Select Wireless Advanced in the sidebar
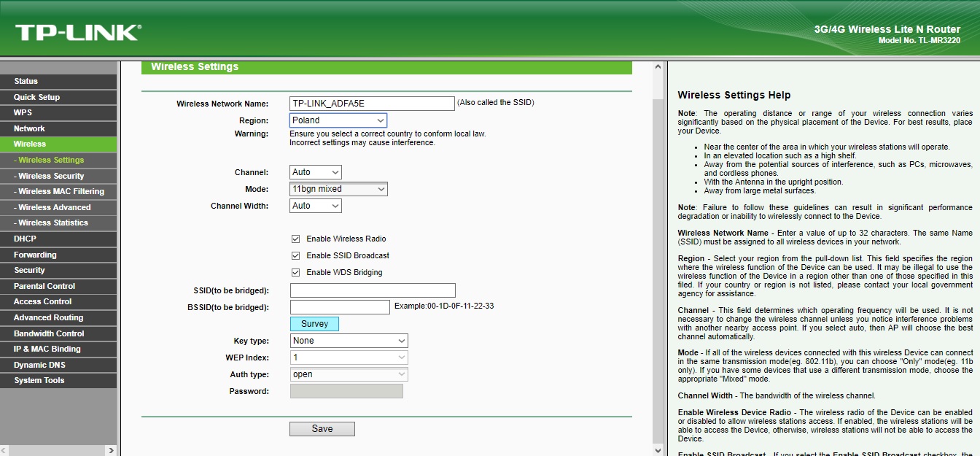Screen dimensions: 980x456 tap(58, 207)
